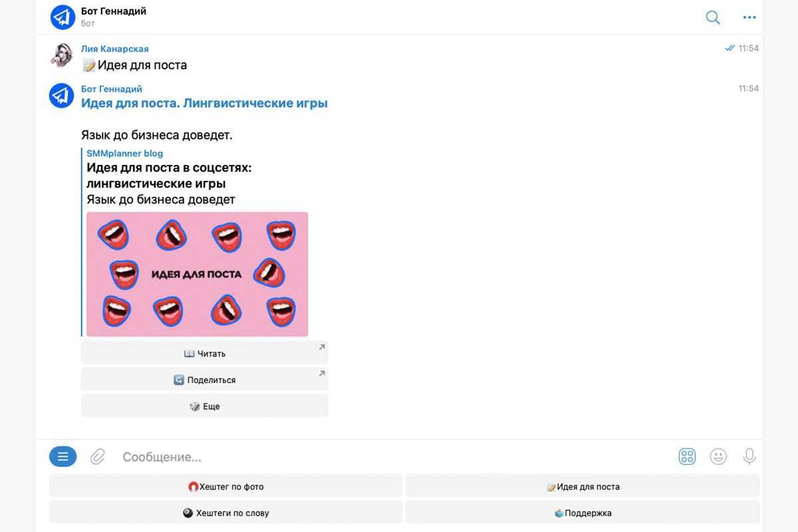Click Лия Канарская's profile avatar
This screenshot has height=532, width=798.
click(x=62, y=56)
